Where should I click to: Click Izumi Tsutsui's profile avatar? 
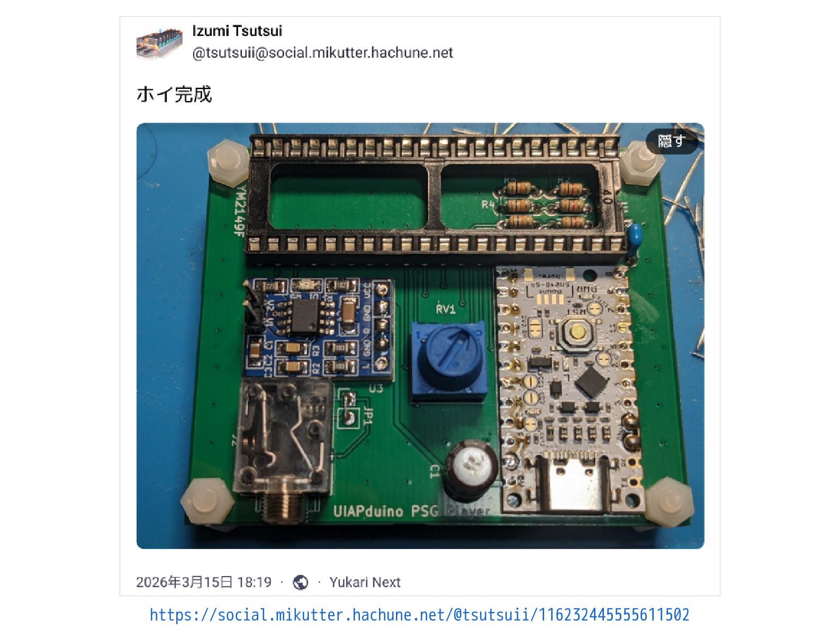(x=159, y=43)
